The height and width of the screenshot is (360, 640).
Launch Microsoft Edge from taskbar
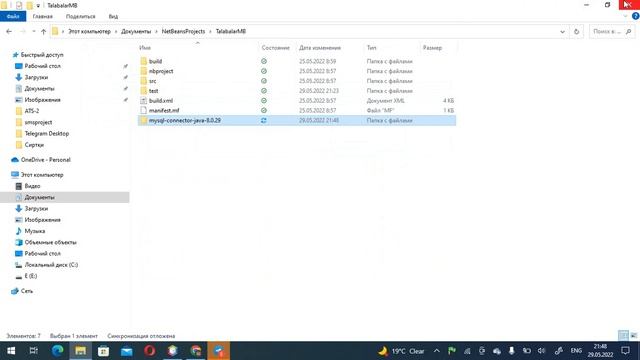point(57,351)
